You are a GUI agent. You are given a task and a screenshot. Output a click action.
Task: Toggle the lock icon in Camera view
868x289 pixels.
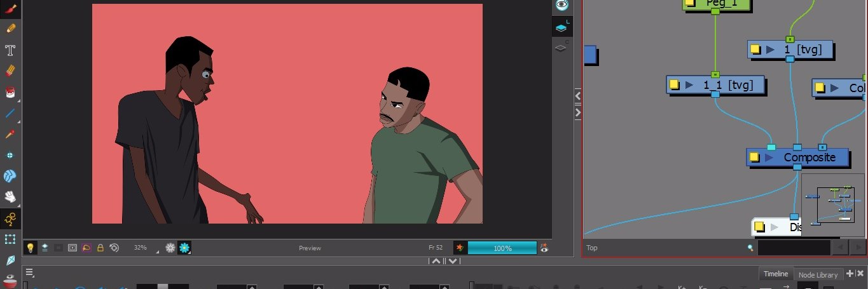coord(100,248)
